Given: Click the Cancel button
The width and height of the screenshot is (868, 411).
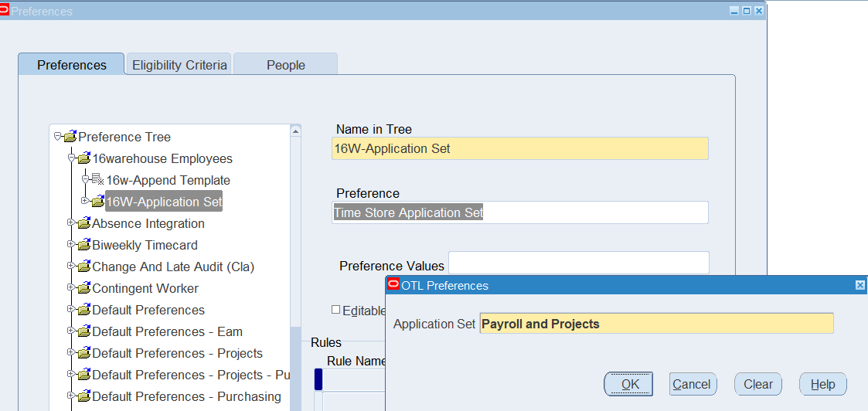Looking at the screenshot, I should click(x=691, y=384).
